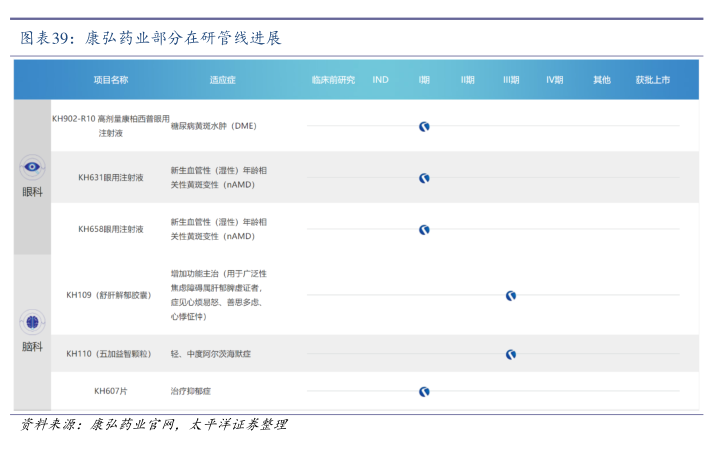Click the KH902-R10 phase I progress marker
The height and width of the screenshot is (471, 724).
point(424,126)
